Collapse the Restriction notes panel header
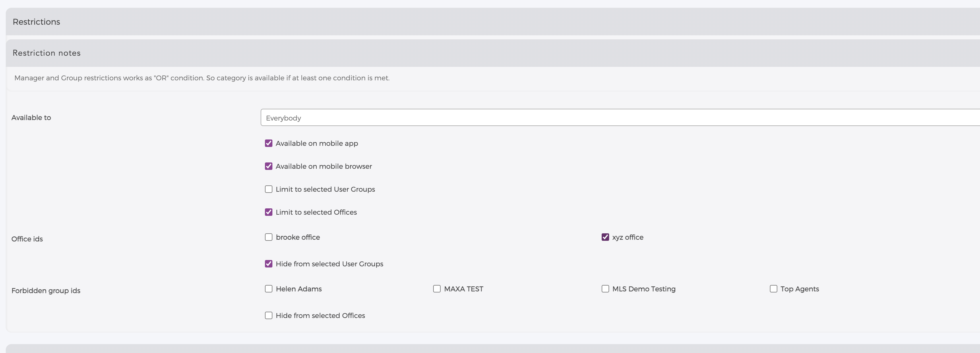The image size is (980, 353). coord(493,53)
